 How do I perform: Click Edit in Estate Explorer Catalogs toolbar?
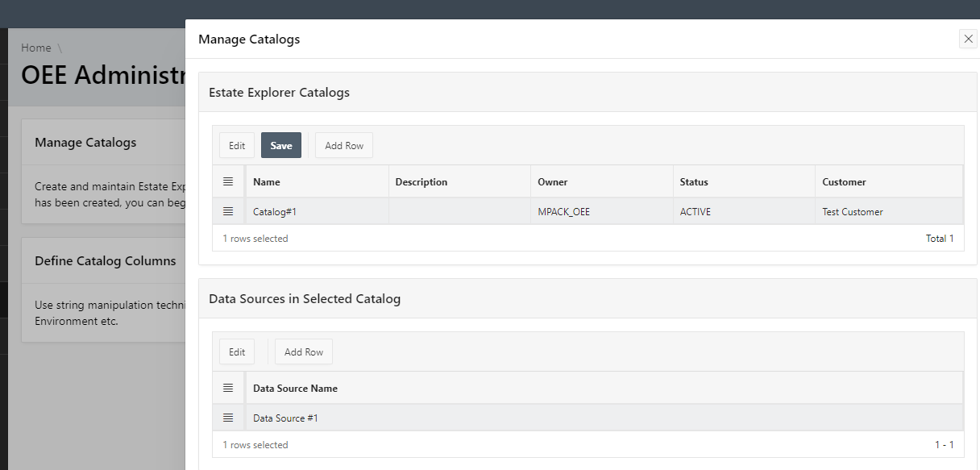237,145
